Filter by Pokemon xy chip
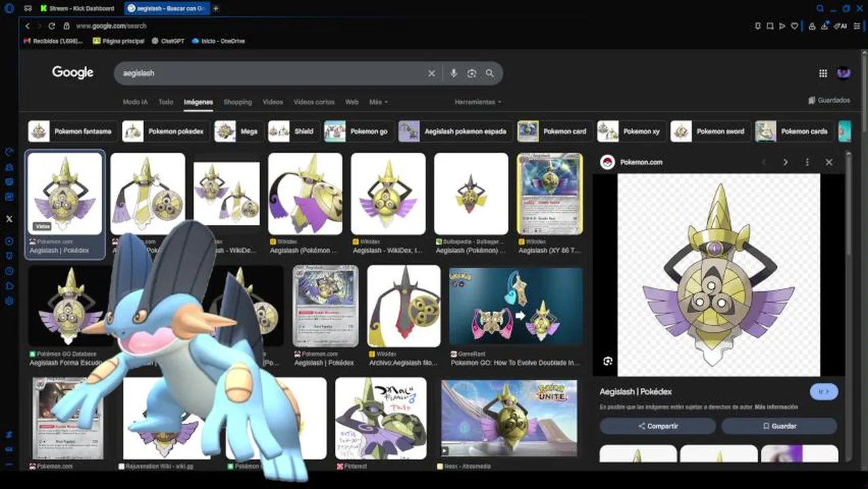This screenshot has width=868, height=489. coord(632,132)
